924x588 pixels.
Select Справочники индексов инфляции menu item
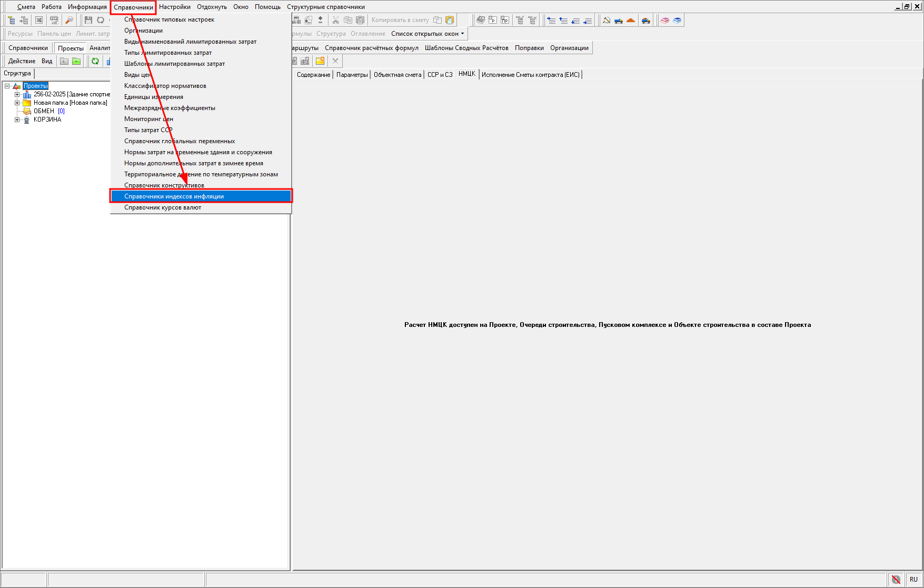pyautogui.click(x=174, y=196)
